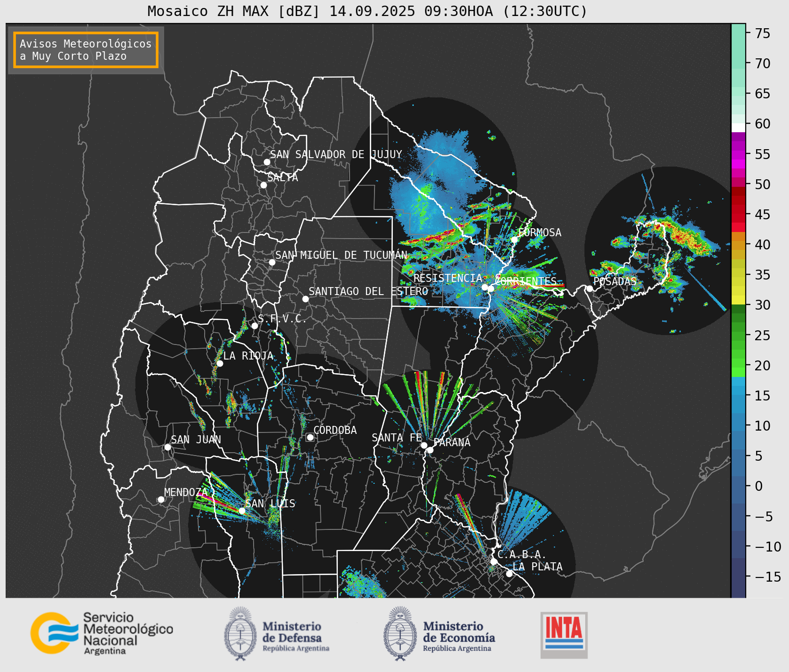Image resolution: width=789 pixels, height=672 pixels.
Task: Click the Posadas city label
Action: click(x=614, y=281)
